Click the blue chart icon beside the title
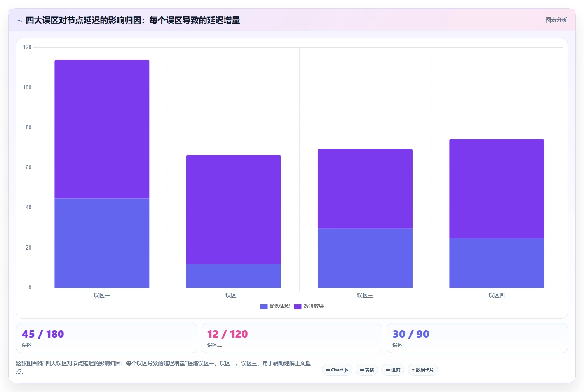This screenshot has width=584, height=392. click(19, 21)
